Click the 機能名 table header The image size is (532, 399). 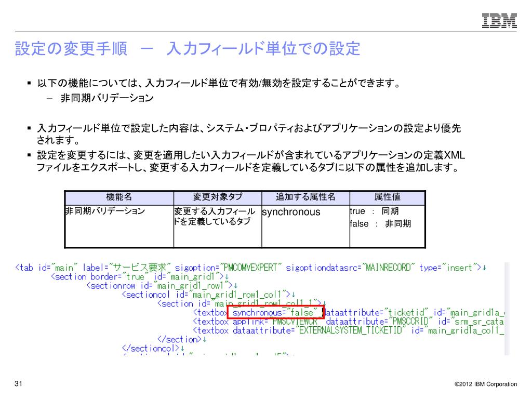click(x=119, y=197)
